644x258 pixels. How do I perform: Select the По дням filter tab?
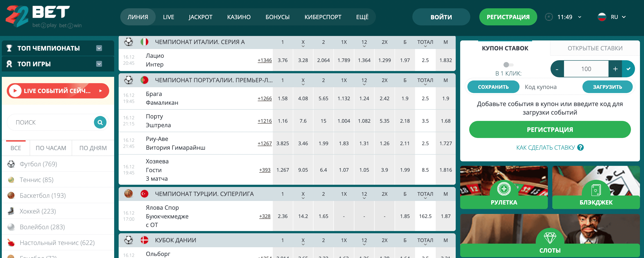tap(93, 148)
